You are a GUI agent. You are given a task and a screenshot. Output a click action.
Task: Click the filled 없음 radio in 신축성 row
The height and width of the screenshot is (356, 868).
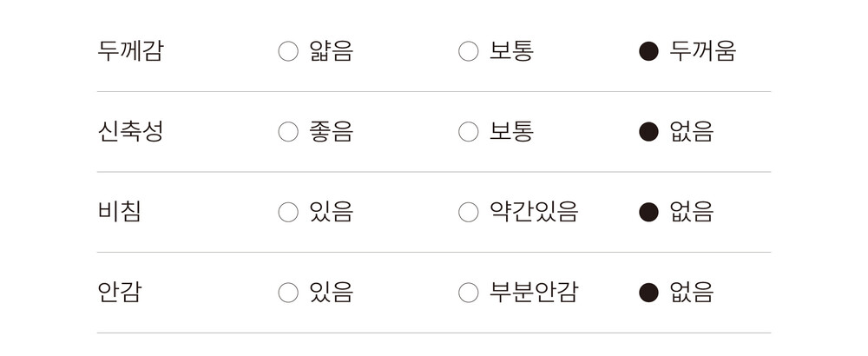(648, 132)
